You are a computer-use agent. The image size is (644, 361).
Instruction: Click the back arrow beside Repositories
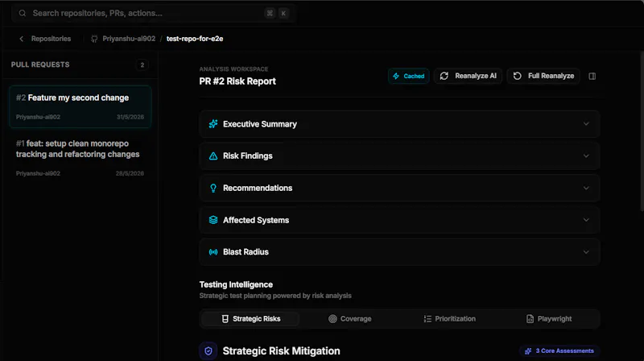pyautogui.click(x=22, y=39)
